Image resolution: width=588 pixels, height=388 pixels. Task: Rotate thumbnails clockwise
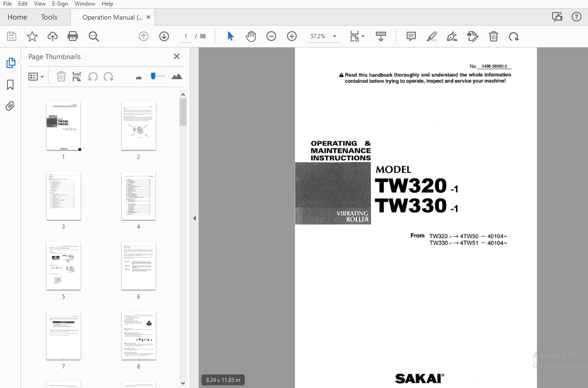click(x=109, y=76)
